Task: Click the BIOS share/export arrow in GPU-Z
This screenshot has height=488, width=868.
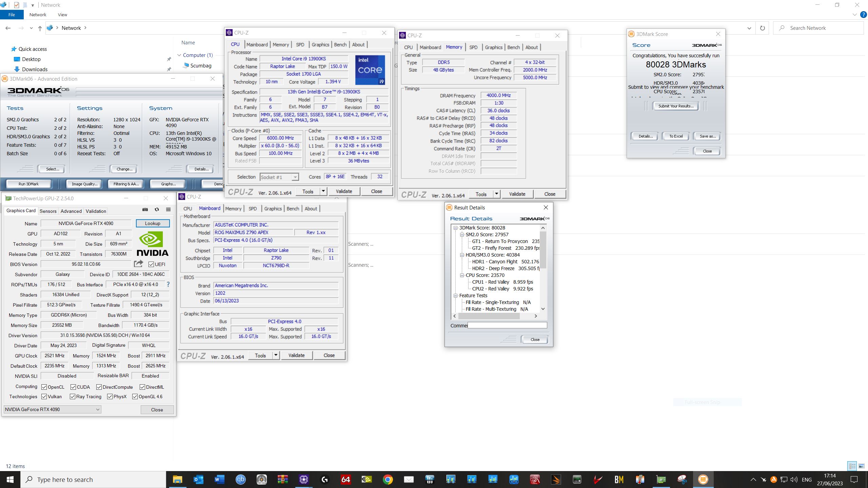Action: click(x=138, y=264)
